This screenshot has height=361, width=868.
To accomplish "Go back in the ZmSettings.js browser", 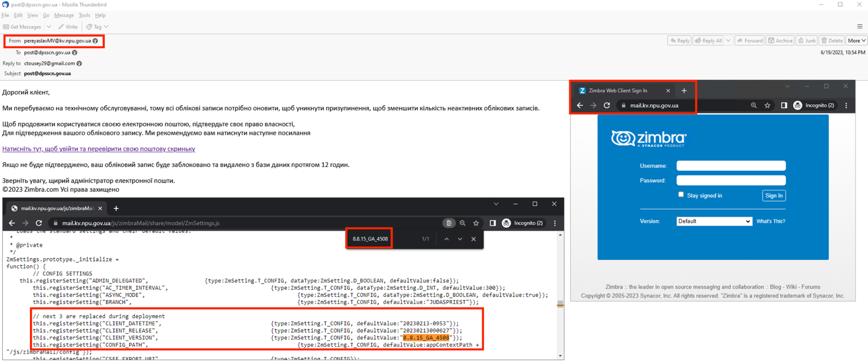I will [12, 223].
